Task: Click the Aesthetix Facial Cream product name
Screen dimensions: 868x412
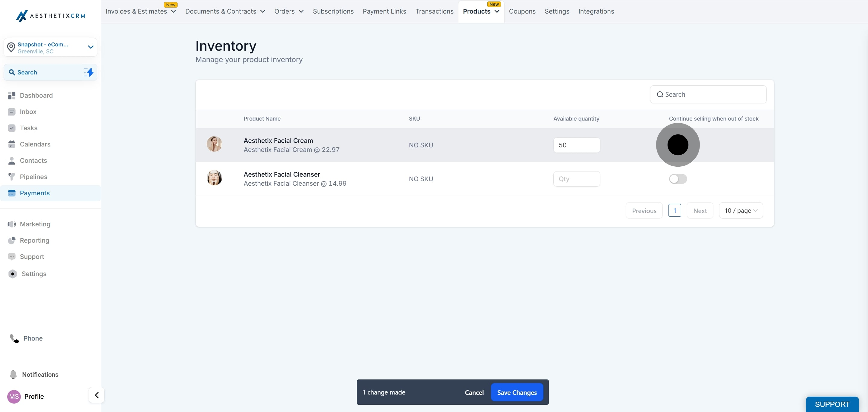Action: click(278, 140)
